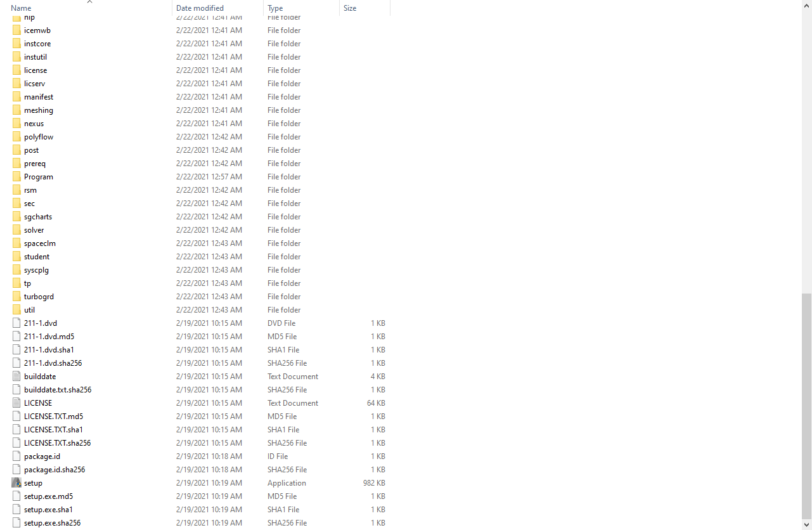Select the package.id file icon
This screenshot has height=530, width=812.
(16, 456)
